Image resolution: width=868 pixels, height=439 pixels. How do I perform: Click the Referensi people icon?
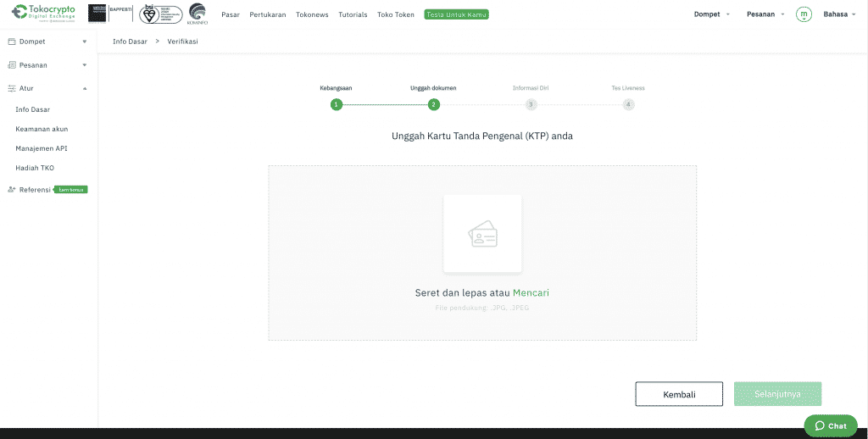click(x=12, y=189)
